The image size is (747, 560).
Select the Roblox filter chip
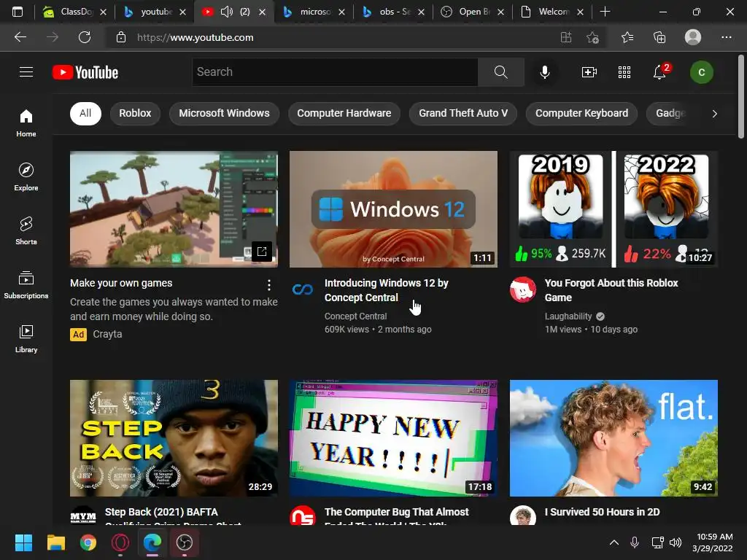coord(135,113)
